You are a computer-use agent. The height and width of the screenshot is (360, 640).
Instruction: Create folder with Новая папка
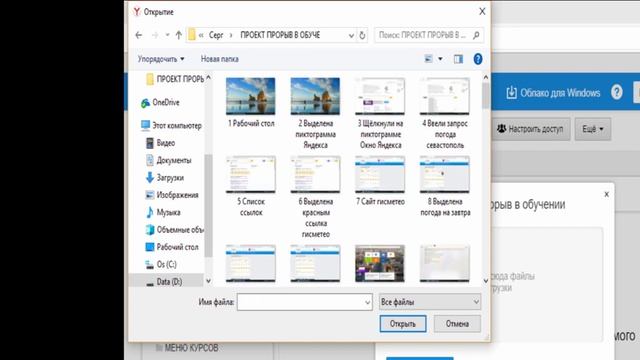coord(220,59)
